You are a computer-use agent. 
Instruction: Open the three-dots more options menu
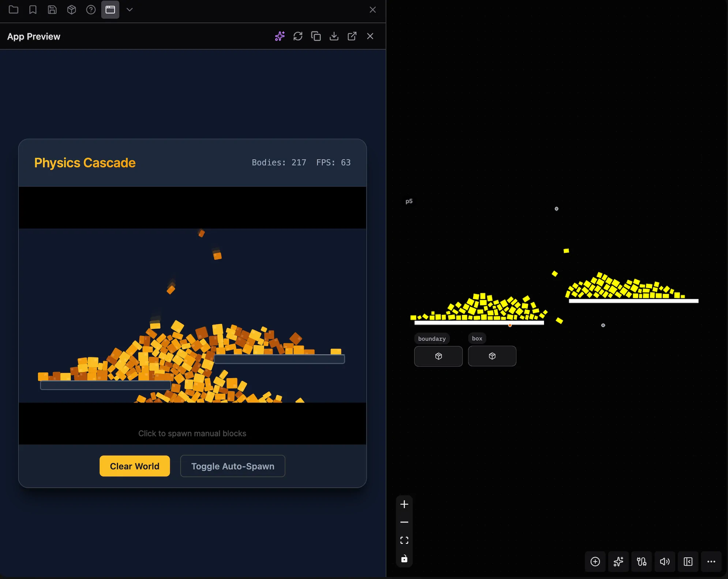point(711,561)
